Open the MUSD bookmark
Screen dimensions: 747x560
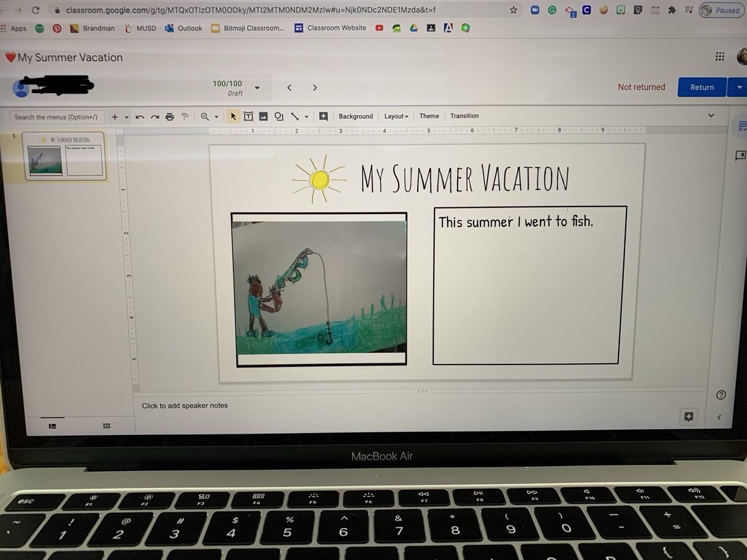(140, 28)
